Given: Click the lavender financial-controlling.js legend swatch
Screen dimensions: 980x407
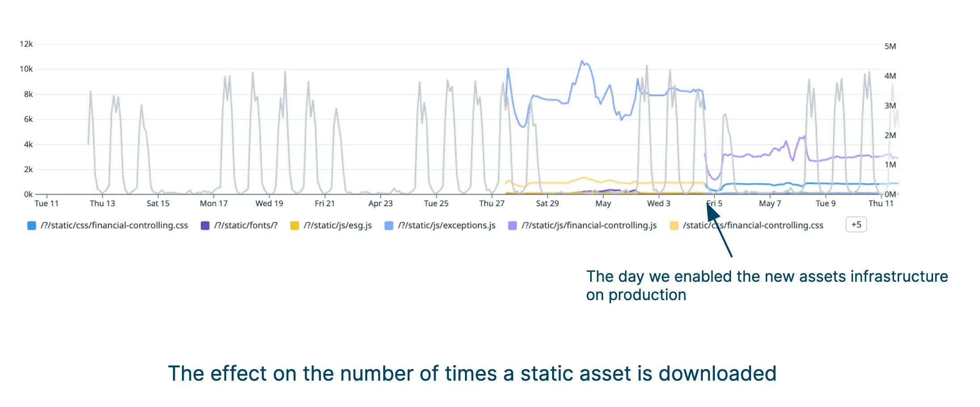Looking at the screenshot, I should point(512,226).
